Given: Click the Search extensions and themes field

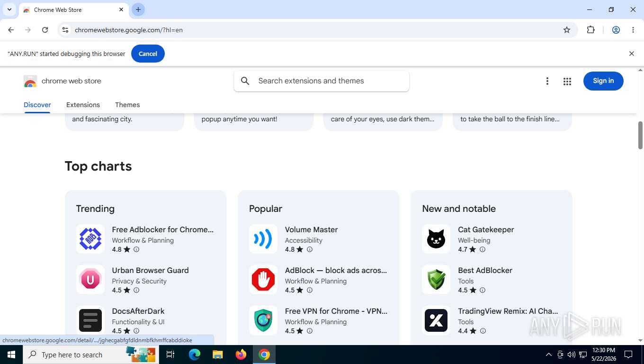Looking at the screenshot, I should tap(322, 81).
